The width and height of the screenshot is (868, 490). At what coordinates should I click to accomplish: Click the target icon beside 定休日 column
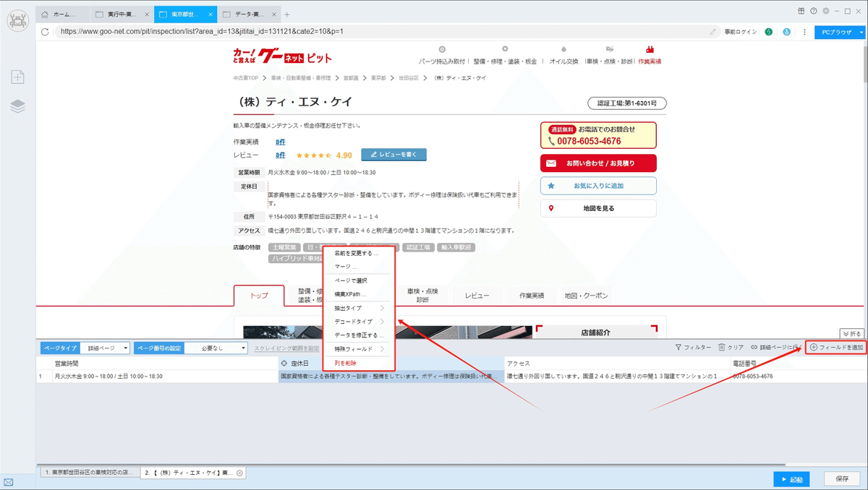pyautogui.click(x=284, y=364)
